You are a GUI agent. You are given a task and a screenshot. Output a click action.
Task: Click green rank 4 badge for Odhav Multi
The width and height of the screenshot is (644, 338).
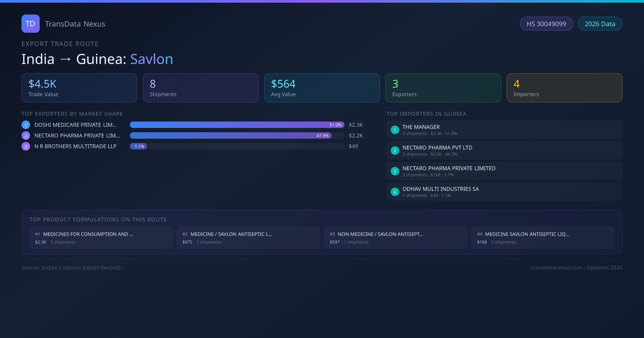[395, 192]
